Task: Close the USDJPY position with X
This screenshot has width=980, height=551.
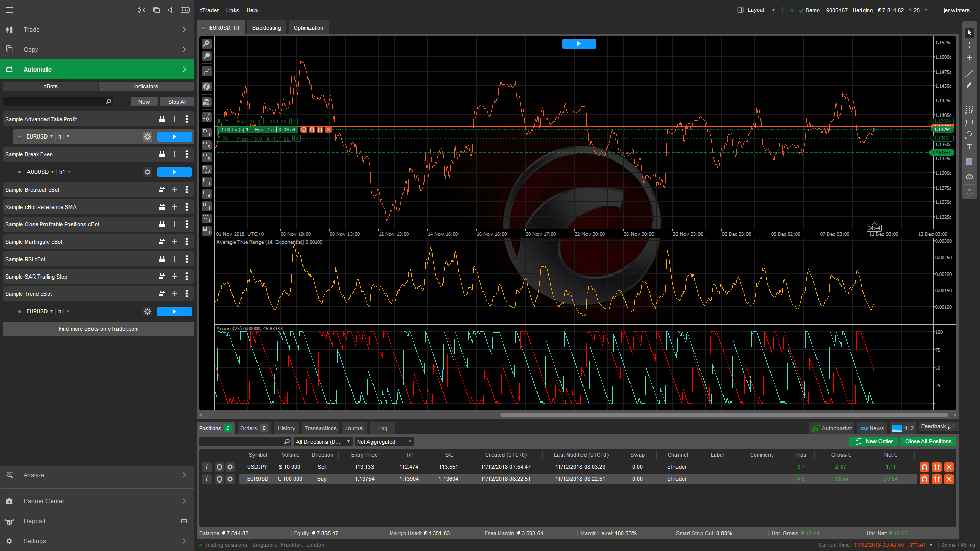Action: pyautogui.click(x=949, y=467)
